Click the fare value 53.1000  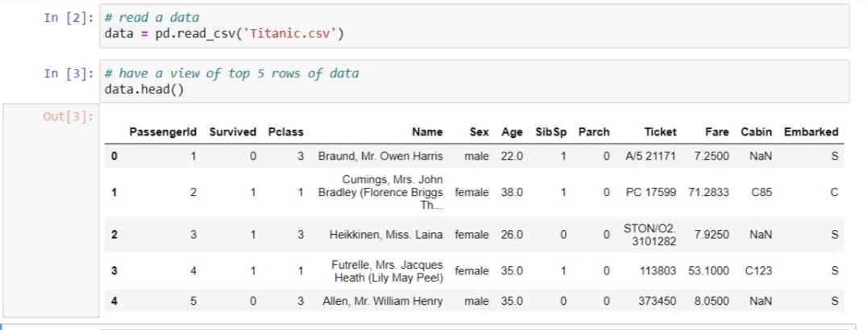[708, 271]
